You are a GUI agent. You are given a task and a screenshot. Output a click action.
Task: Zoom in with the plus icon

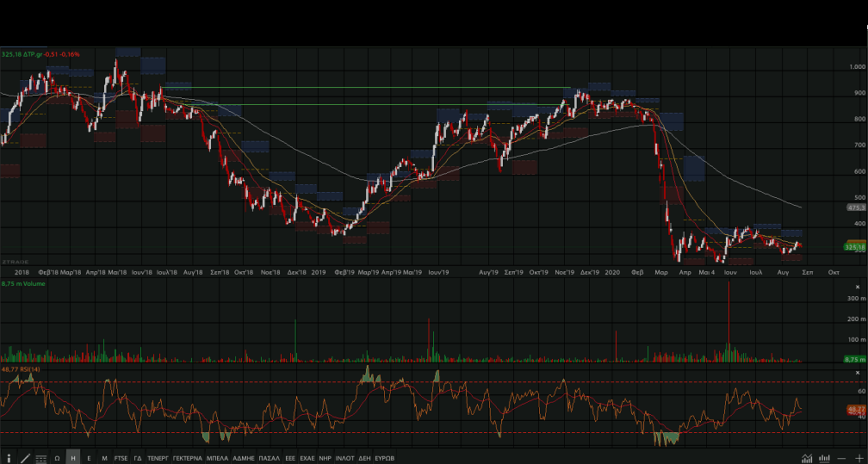(858, 458)
